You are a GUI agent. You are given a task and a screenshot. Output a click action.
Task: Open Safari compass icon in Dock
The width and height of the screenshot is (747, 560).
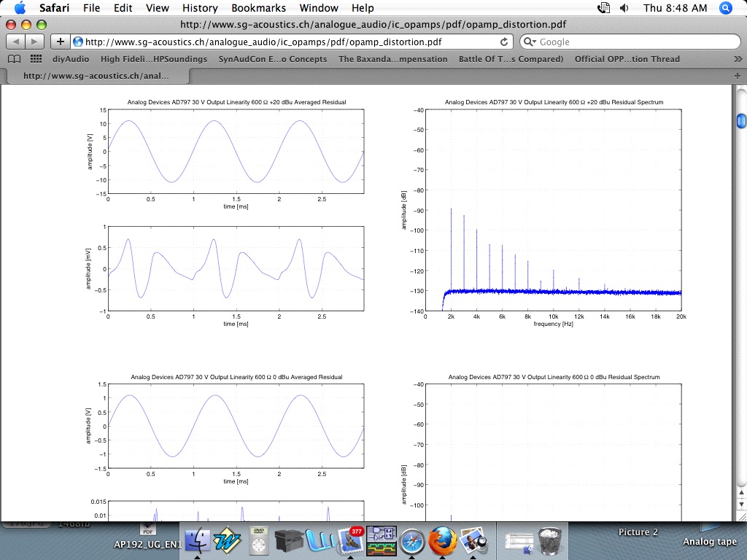(412, 542)
